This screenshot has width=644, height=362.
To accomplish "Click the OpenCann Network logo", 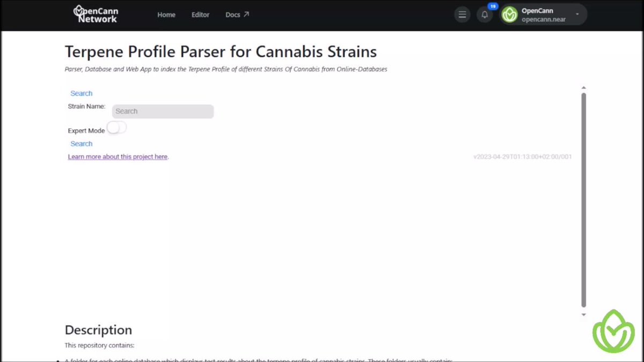I will pyautogui.click(x=95, y=14).
